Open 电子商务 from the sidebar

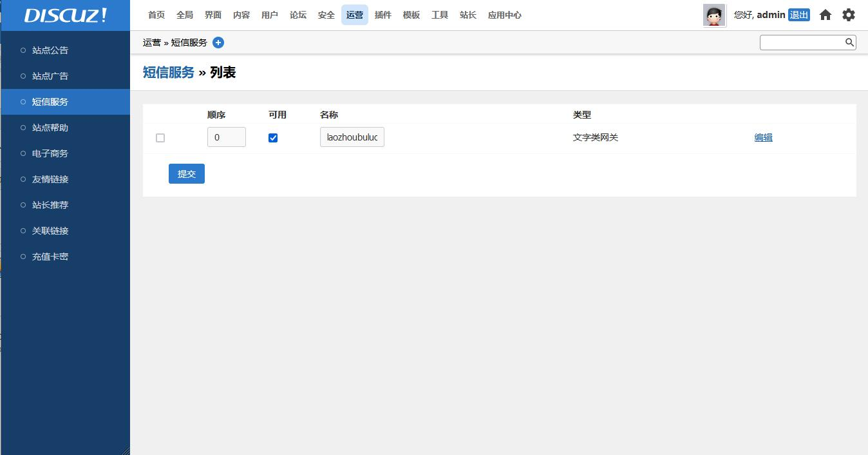coord(50,153)
